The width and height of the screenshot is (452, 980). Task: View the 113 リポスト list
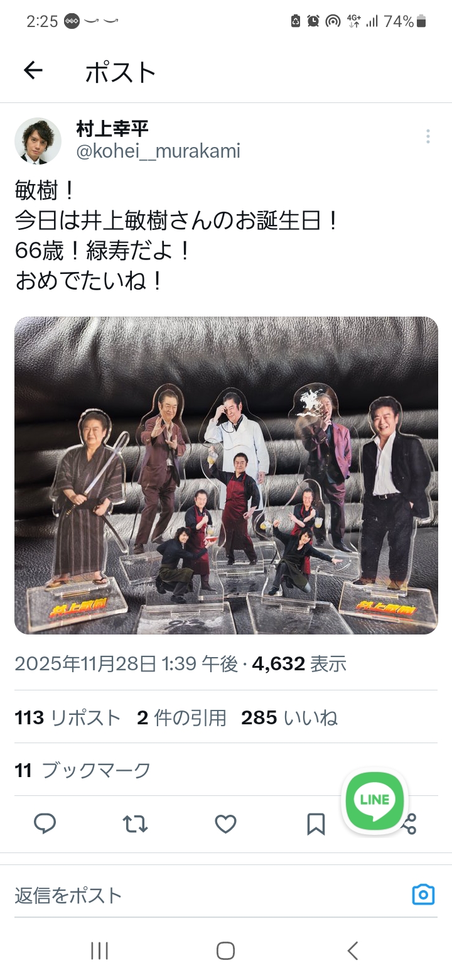pyautogui.click(x=67, y=717)
